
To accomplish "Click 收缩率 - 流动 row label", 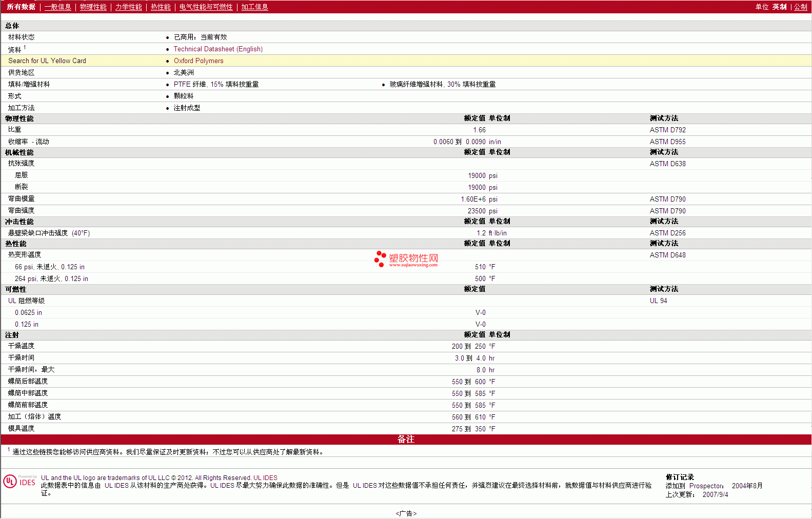I will pyautogui.click(x=29, y=142).
